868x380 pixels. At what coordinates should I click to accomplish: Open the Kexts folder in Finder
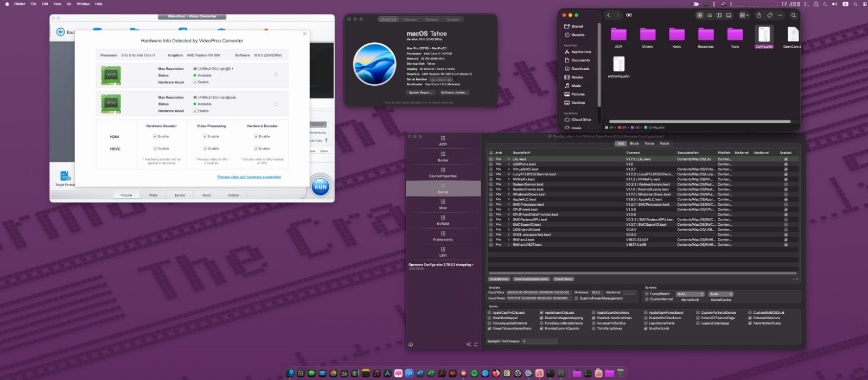(x=676, y=37)
